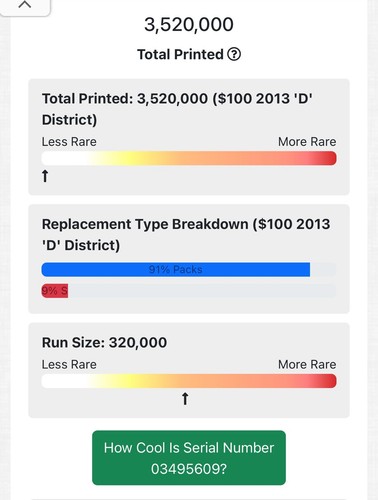Click the arrow marker under the Run Size rarity bar

(x=185, y=399)
